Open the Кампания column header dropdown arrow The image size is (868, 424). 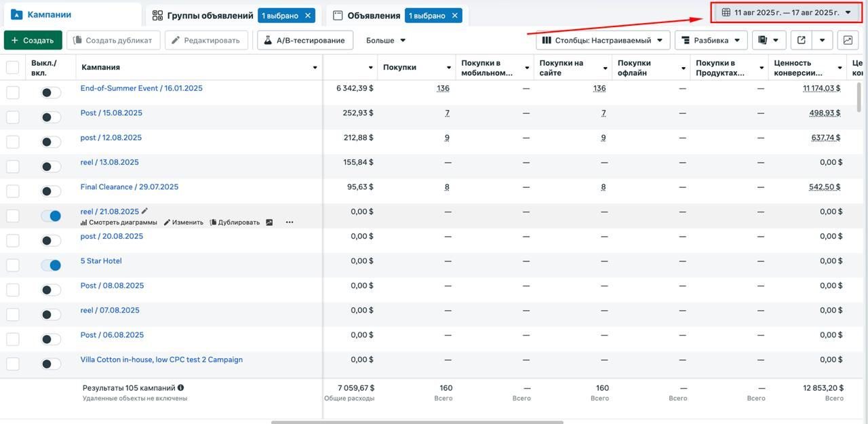coord(315,67)
